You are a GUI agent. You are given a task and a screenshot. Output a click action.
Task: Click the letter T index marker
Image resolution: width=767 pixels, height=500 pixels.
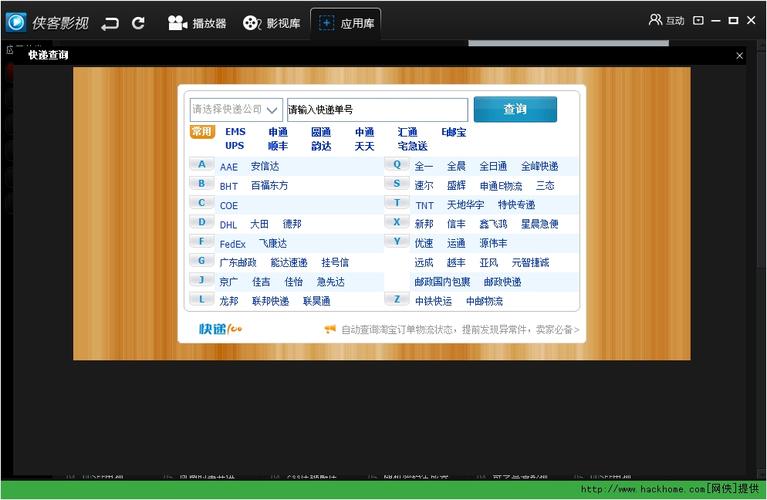[397, 203]
